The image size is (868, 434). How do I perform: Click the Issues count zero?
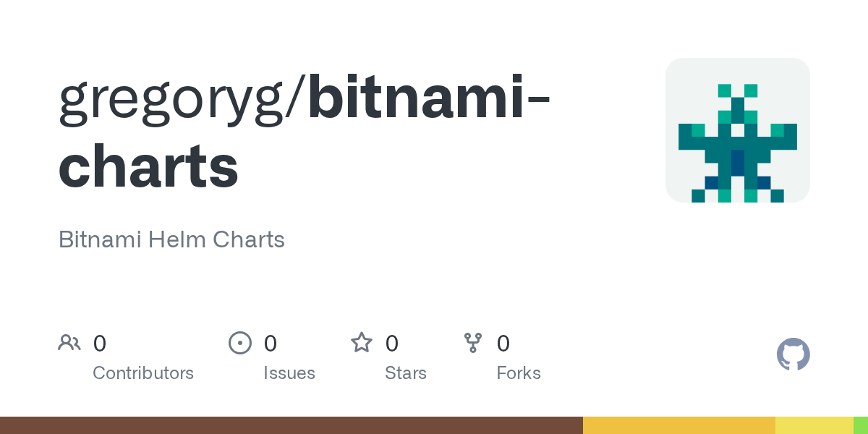coord(271,344)
